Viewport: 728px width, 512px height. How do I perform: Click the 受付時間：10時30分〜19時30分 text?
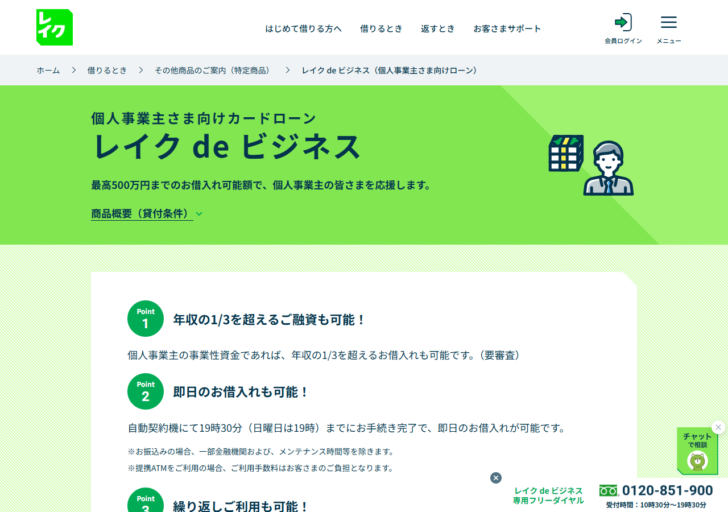[656, 505]
